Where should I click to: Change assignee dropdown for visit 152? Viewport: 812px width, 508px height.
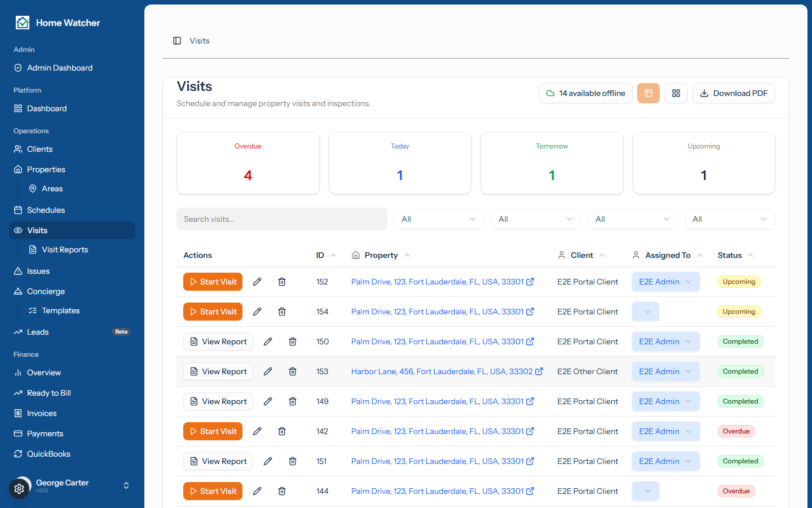665,282
